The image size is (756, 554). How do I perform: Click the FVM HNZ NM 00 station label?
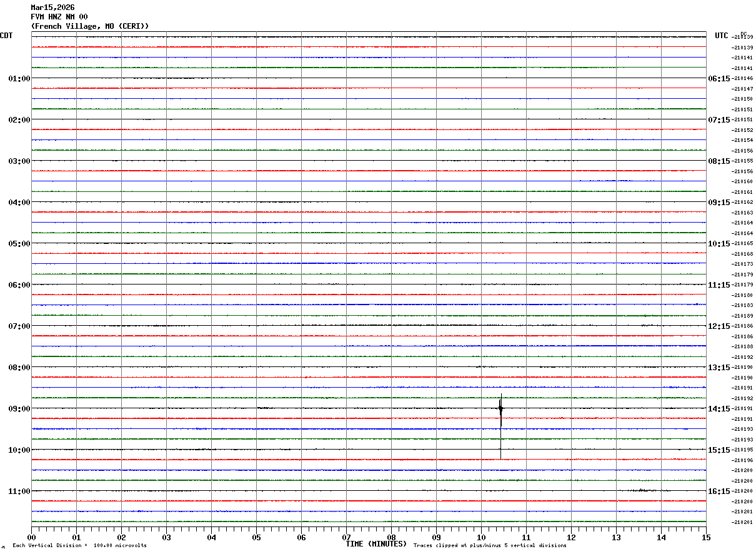pos(59,17)
